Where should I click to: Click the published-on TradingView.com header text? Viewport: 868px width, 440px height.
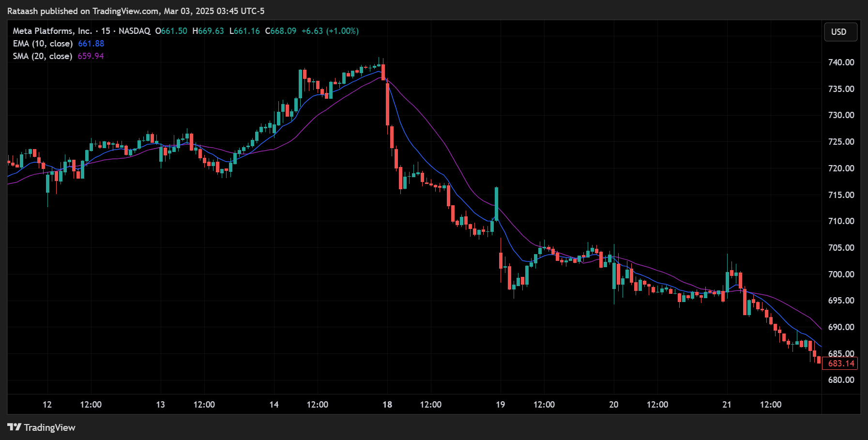click(136, 11)
